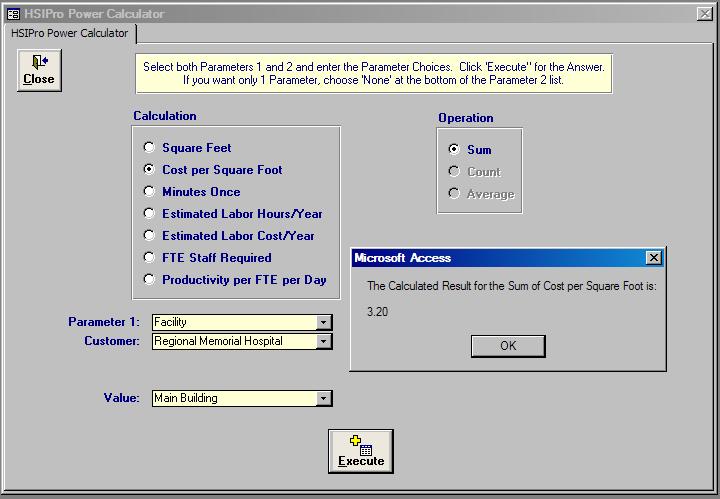Click the form icon in the title bar
The height and width of the screenshot is (499, 720).
coord(13,14)
